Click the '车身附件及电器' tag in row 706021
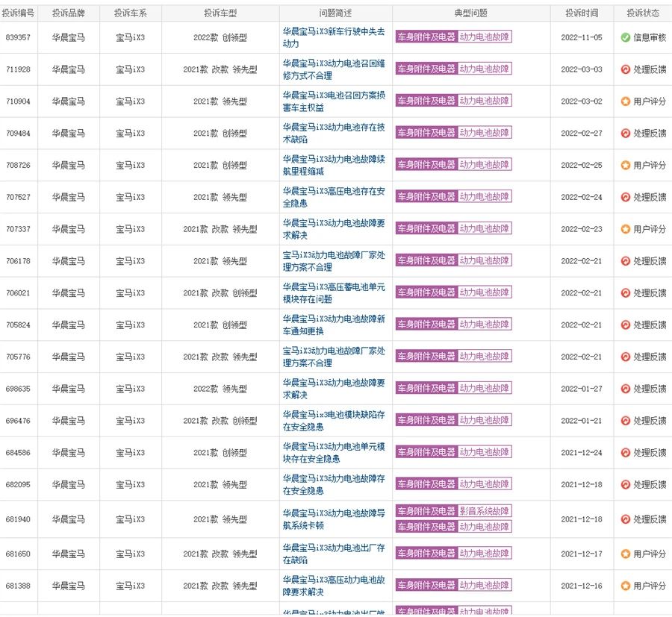This screenshot has height=617, width=672. click(426, 292)
